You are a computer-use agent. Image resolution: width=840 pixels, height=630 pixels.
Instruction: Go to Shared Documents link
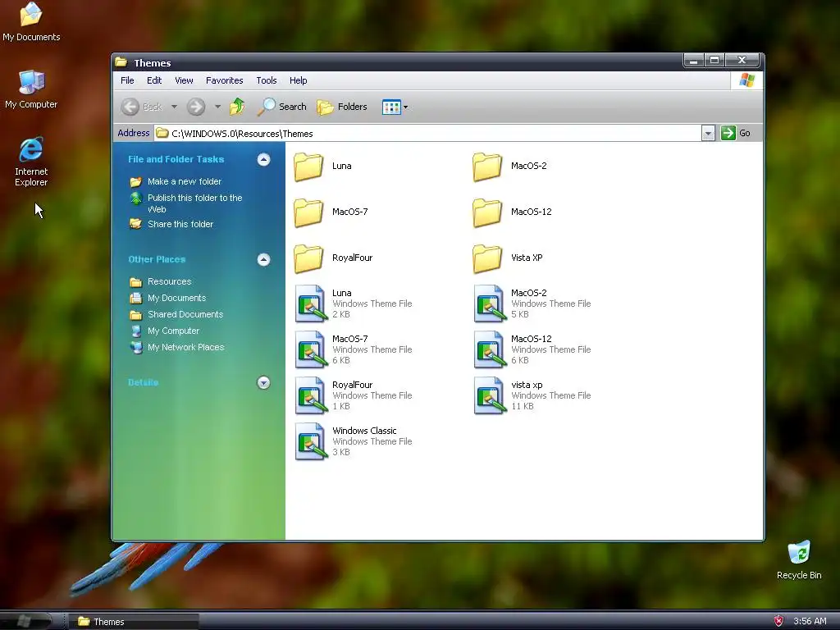(x=185, y=314)
